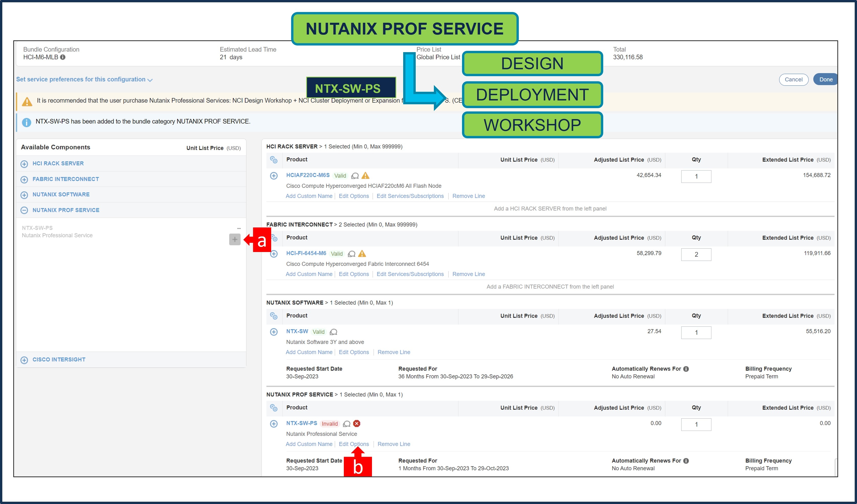Click Remove Line for NTX-SW-PS
Viewport: 857px width, 504px height.
(394, 444)
